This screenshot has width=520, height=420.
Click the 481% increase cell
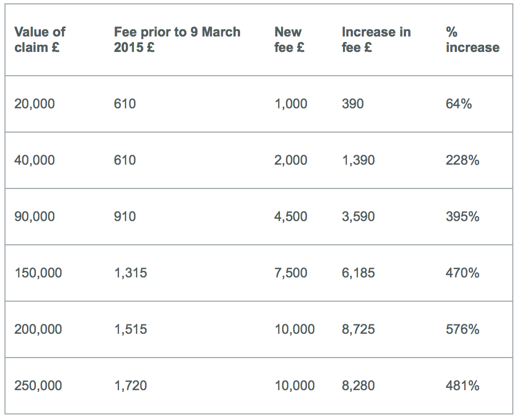click(x=462, y=385)
